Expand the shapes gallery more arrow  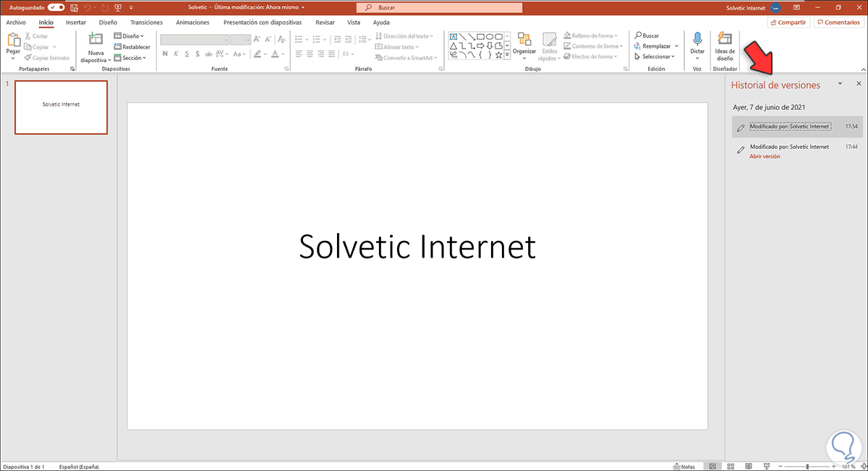click(x=508, y=54)
